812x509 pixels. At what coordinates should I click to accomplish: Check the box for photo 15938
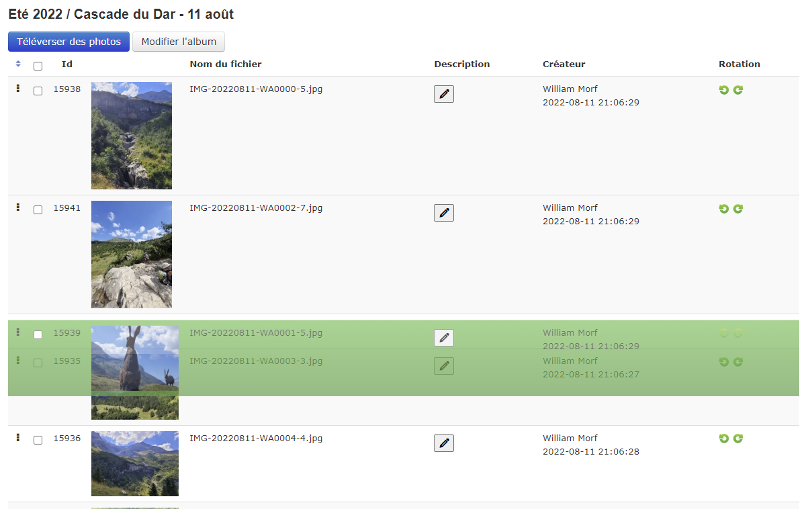point(38,91)
